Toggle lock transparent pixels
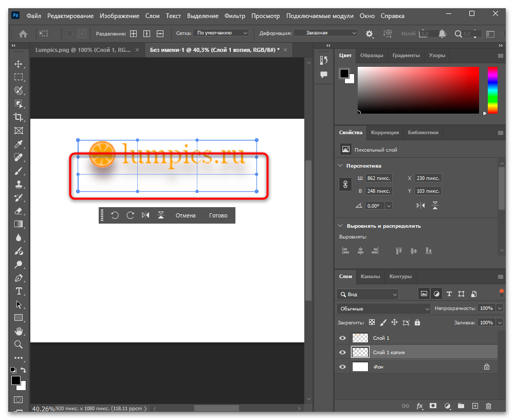The width and height of the screenshot is (514, 420). tap(372, 323)
